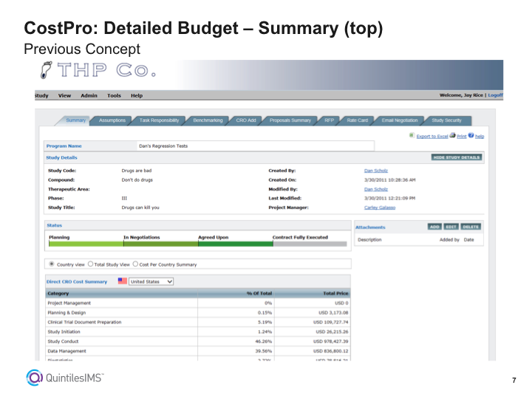The height and width of the screenshot is (399, 532).
Task: Click the Planning status bar segment
Action: tap(86, 244)
